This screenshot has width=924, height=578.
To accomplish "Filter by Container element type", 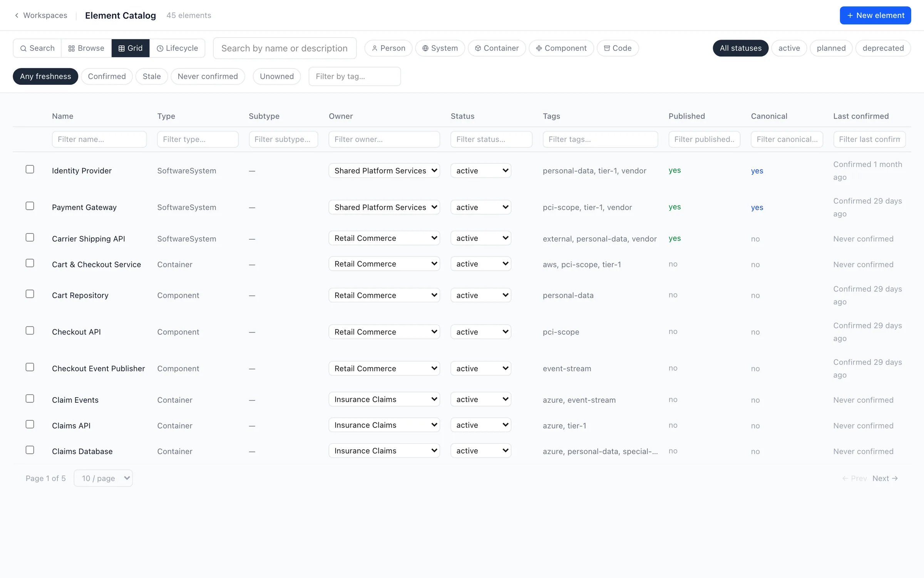I will (x=497, y=48).
